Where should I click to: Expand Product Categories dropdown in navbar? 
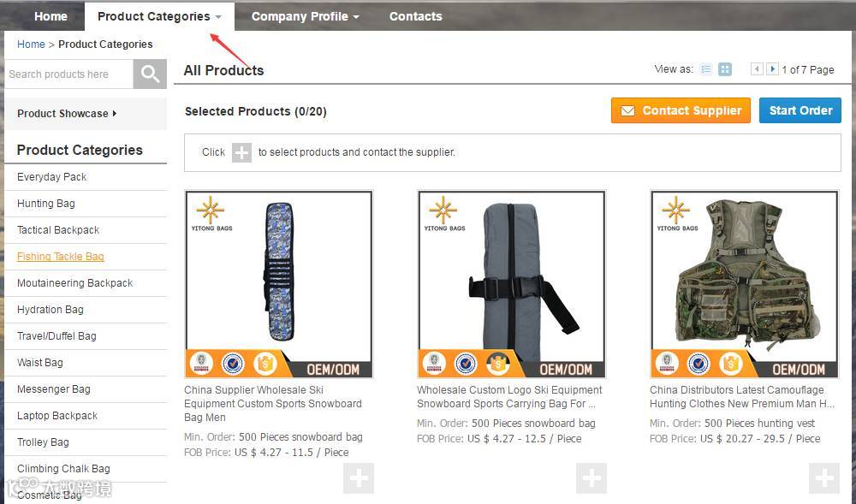pos(159,16)
